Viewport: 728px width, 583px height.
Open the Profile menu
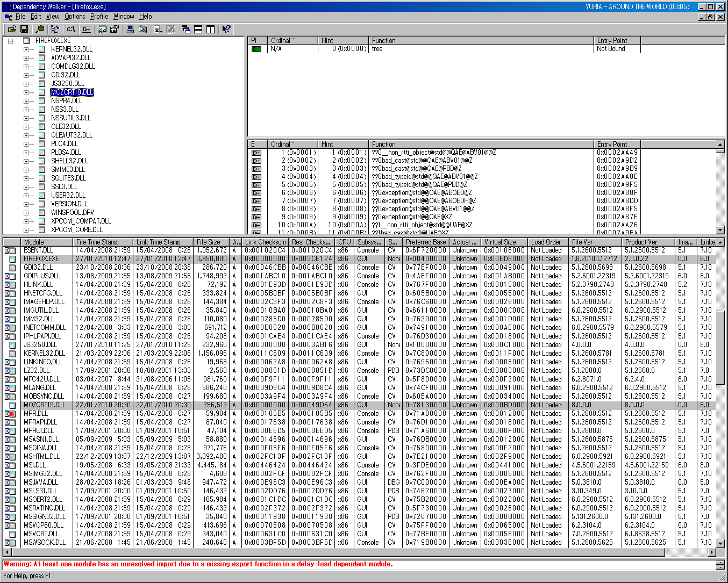pyautogui.click(x=99, y=17)
